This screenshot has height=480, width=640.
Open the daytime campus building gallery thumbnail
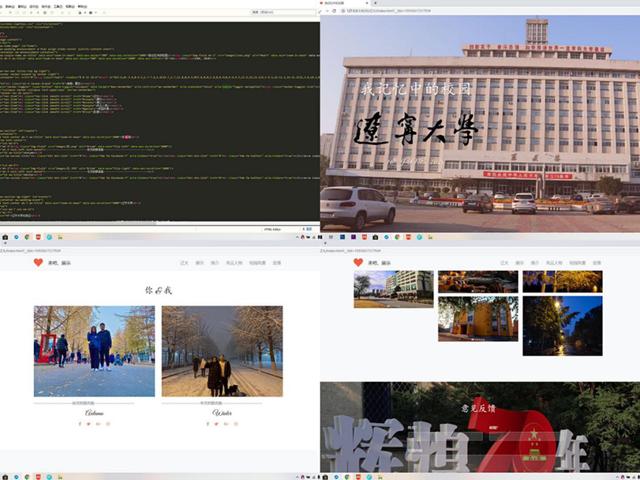pos(393,289)
